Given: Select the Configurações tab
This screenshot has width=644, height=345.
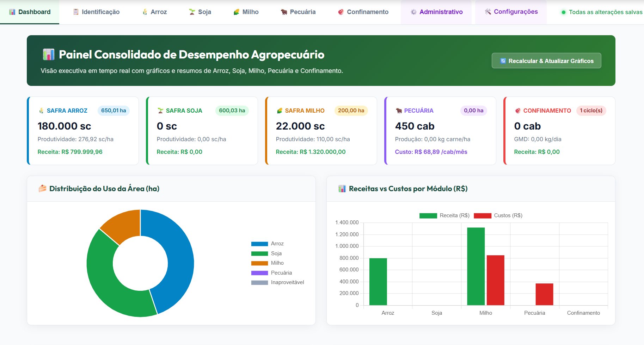Looking at the screenshot, I should (x=511, y=12).
